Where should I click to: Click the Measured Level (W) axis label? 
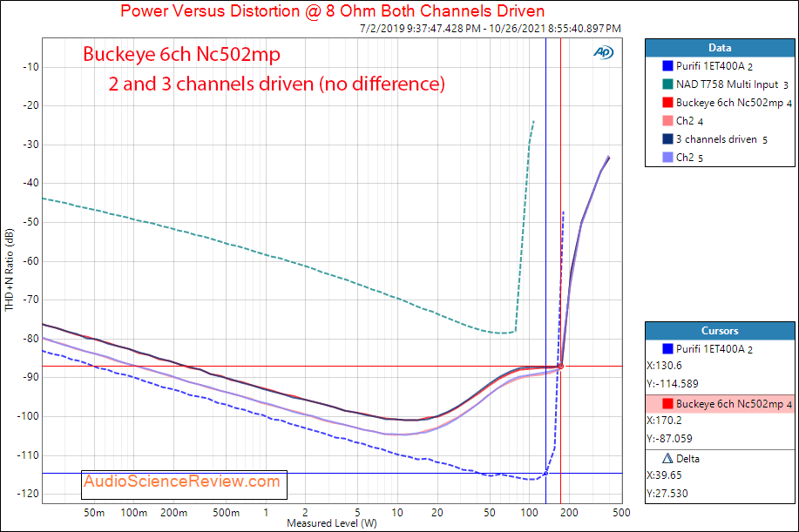click(332, 523)
